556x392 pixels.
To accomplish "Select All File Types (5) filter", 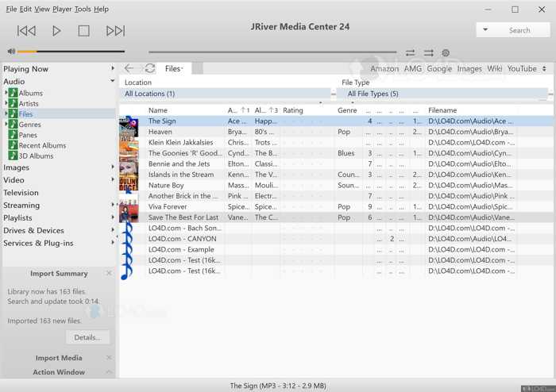I will point(442,94).
